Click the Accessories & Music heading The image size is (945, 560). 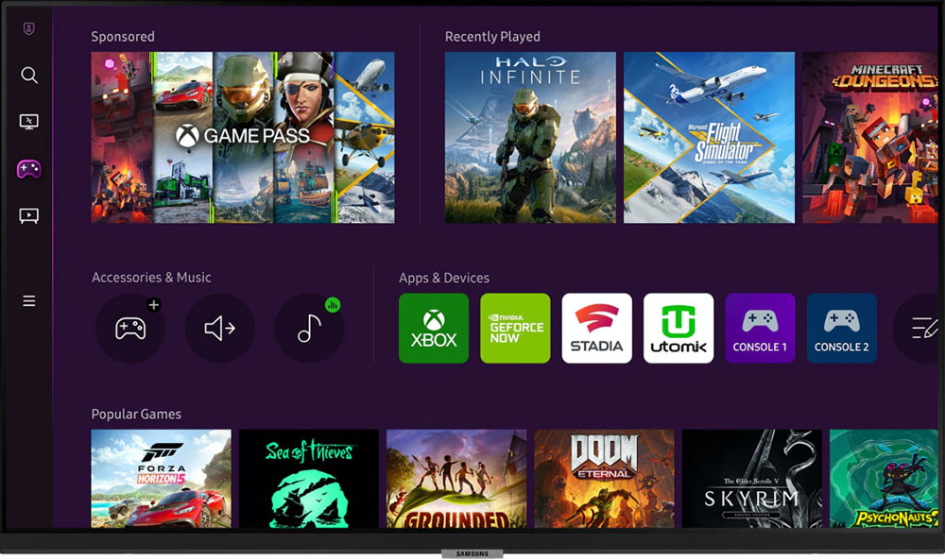[151, 278]
